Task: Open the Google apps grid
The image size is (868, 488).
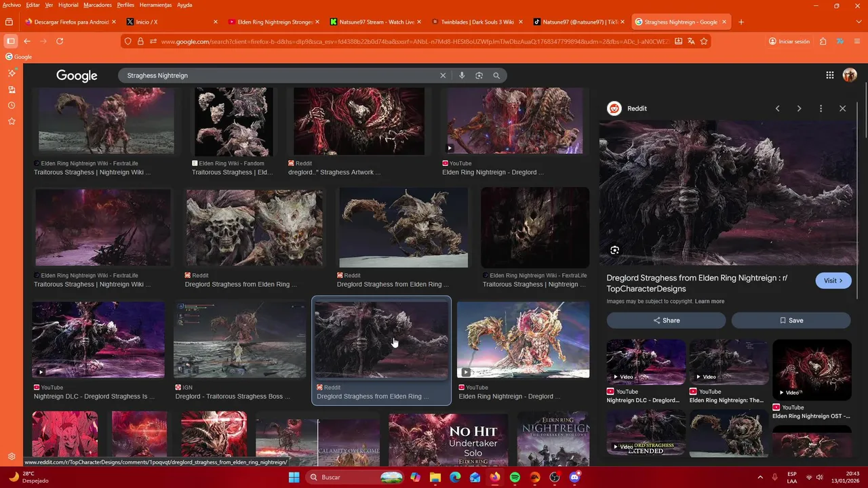Action: pyautogui.click(x=829, y=75)
